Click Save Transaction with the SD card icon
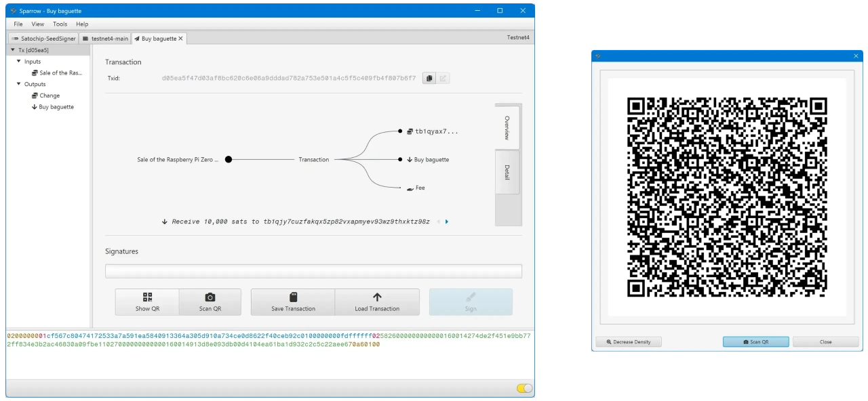868x401 pixels. [293, 302]
